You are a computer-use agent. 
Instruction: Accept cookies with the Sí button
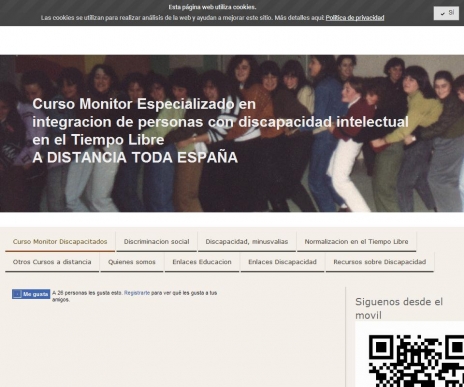point(446,13)
